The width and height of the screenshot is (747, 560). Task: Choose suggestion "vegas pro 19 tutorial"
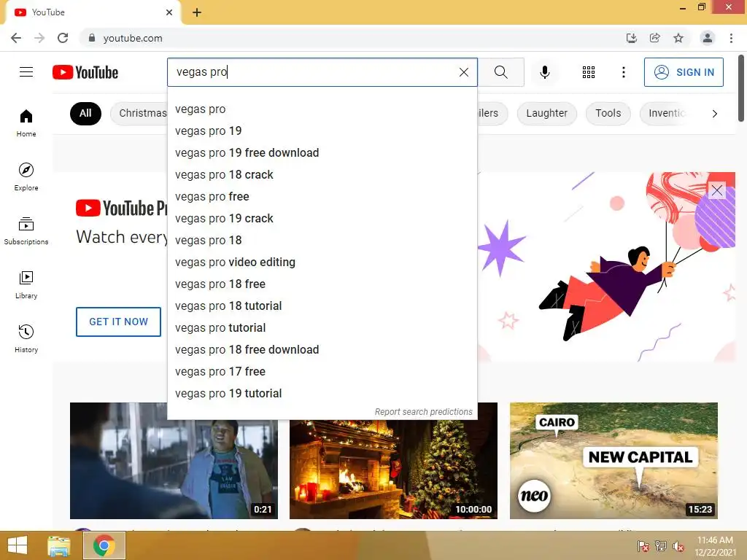coord(322,394)
